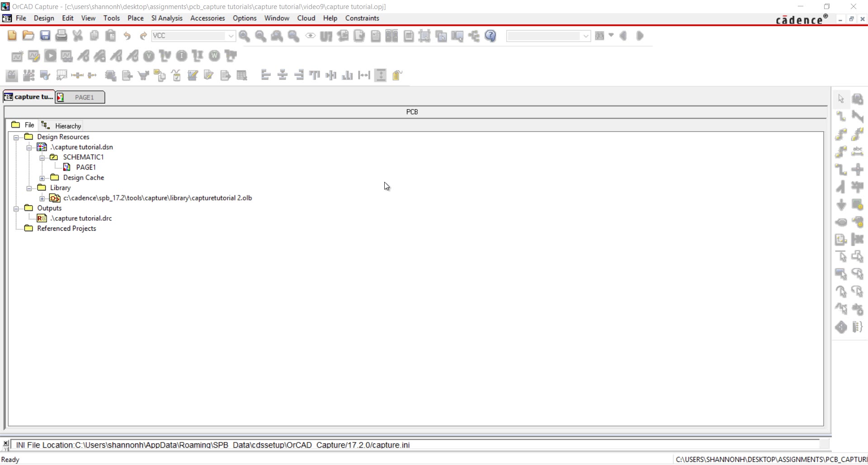
Task: Click inside the toolbar search box
Action: (x=547, y=36)
